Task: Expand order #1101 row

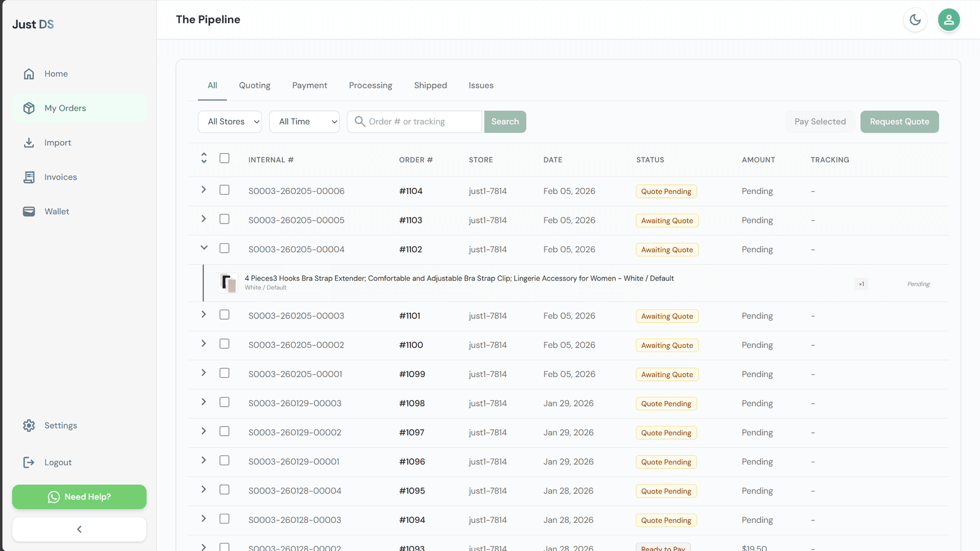Action: pyautogui.click(x=204, y=315)
